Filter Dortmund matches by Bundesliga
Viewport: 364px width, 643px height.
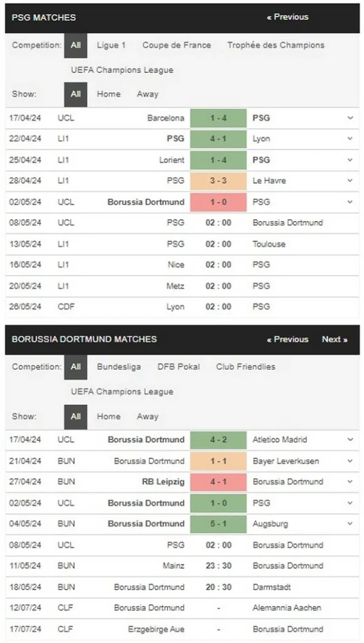(119, 367)
